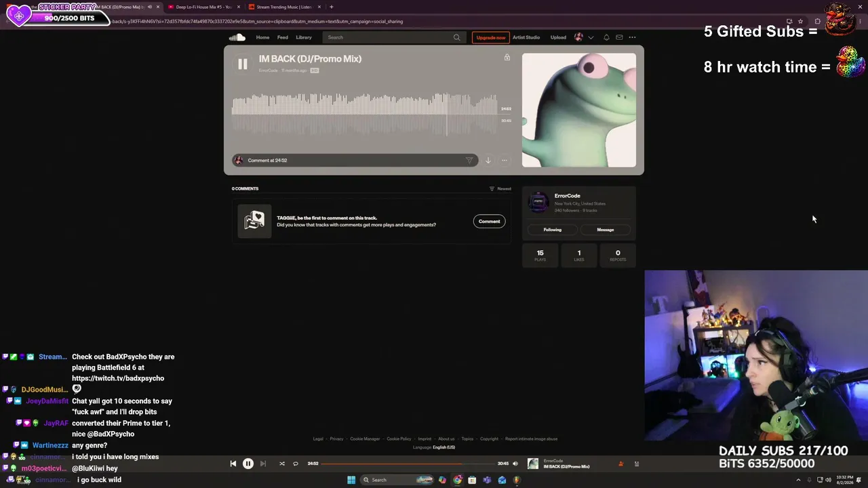
Task: Click the profile avatar in header
Action: coord(578,37)
